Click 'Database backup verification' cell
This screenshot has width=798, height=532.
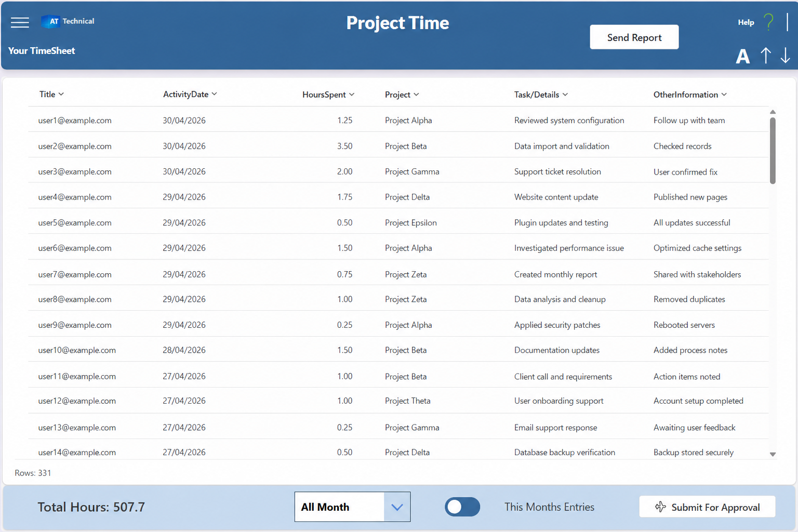(x=565, y=453)
